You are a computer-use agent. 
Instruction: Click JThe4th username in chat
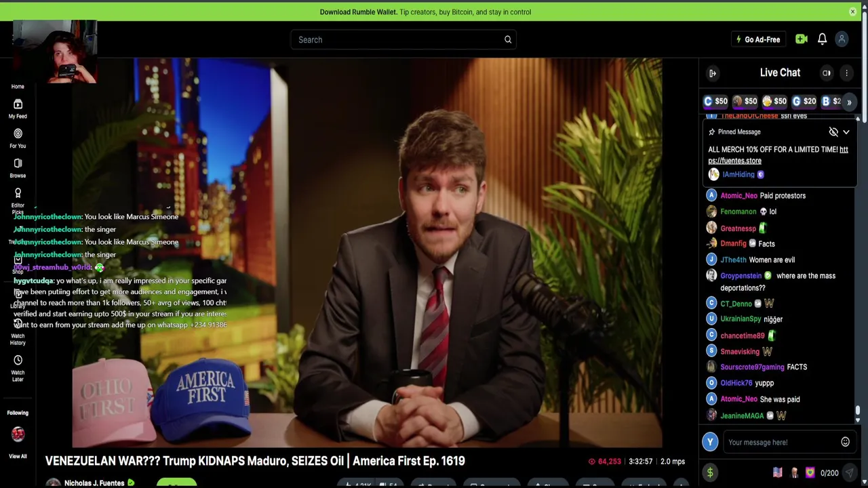(733, 260)
